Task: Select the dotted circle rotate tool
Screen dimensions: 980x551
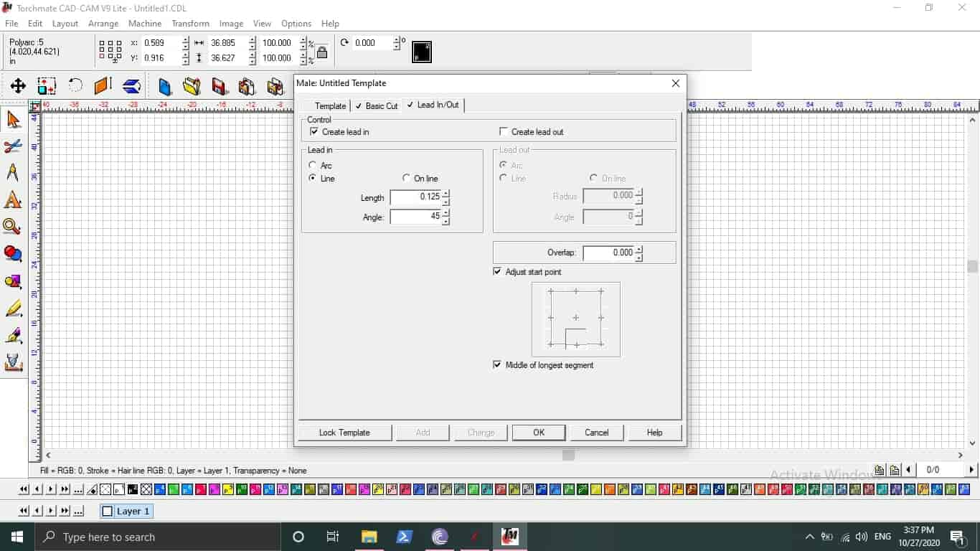Action: 75,87
